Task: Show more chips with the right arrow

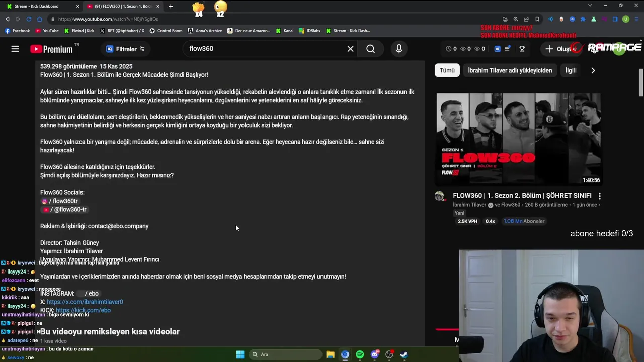Action: click(593, 70)
